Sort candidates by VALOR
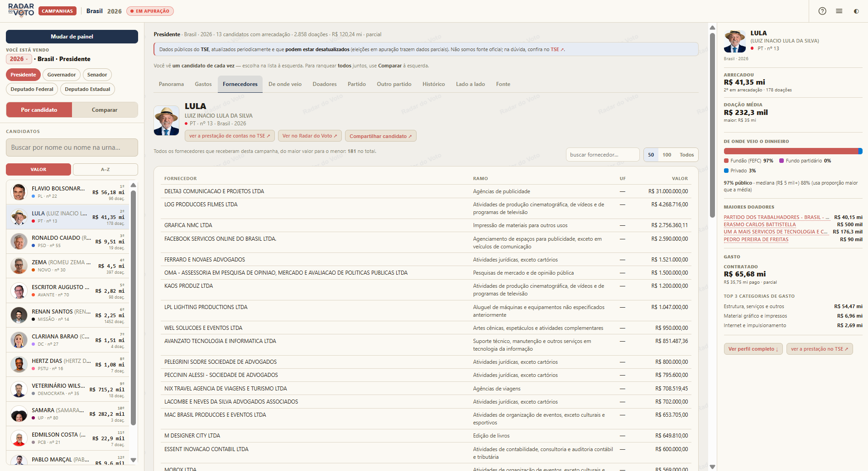 [38, 169]
